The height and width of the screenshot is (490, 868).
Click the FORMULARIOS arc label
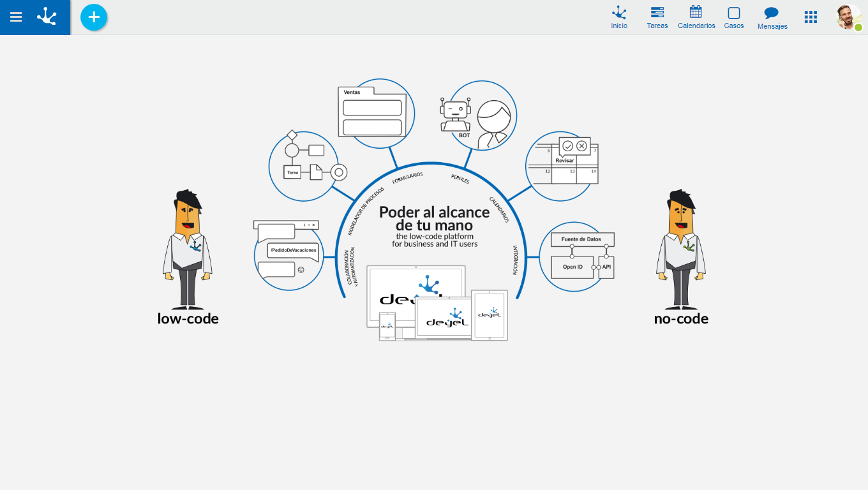tap(407, 178)
